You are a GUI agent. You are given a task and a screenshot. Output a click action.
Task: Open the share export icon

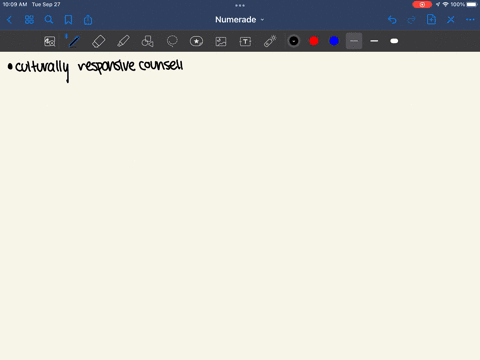pos(88,20)
